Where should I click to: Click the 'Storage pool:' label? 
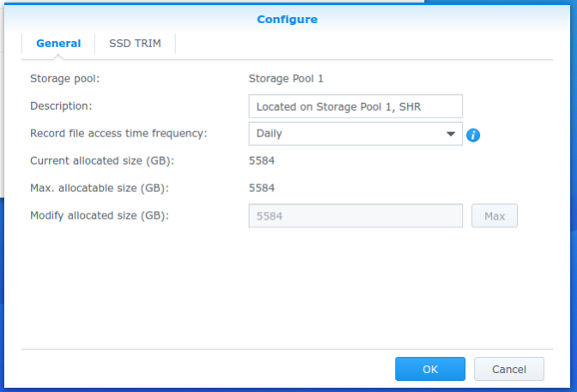point(64,79)
